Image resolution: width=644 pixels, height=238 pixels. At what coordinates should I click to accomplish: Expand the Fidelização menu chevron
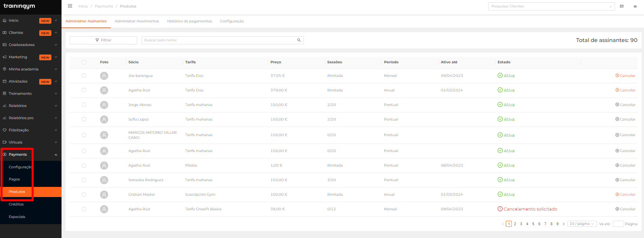(56, 130)
